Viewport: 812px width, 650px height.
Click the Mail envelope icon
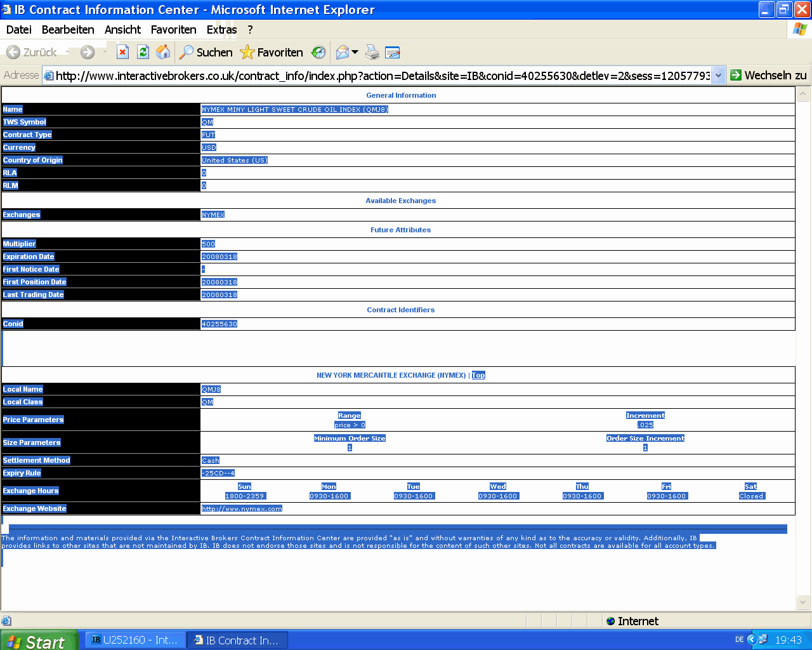pyautogui.click(x=343, y=53)
